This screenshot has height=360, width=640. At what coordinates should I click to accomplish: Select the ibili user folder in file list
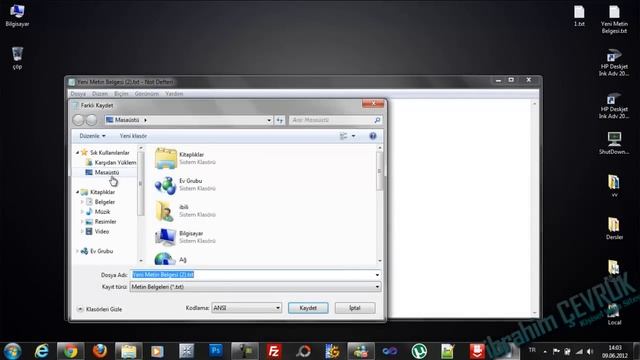[x=185, y=211]
